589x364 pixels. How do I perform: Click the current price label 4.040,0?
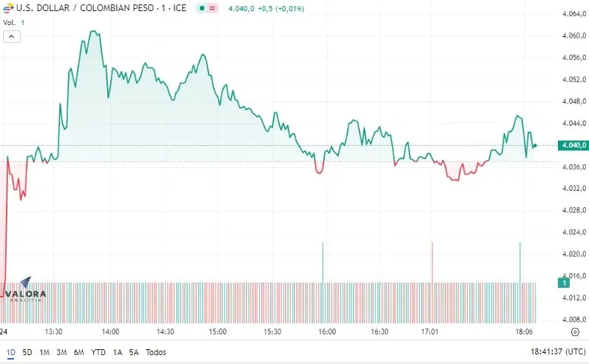[x=573, y=145]
